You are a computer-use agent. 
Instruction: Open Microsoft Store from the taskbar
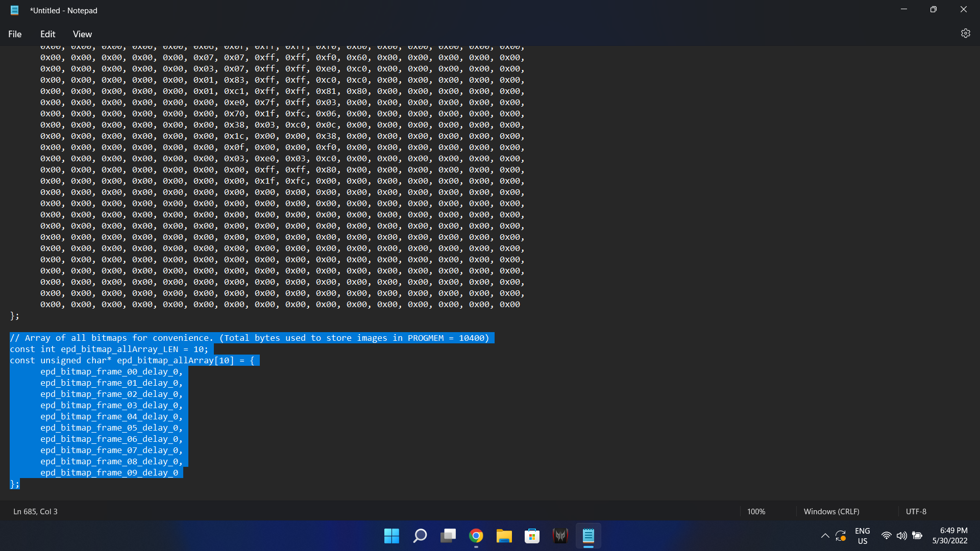[x=532, y=536]
